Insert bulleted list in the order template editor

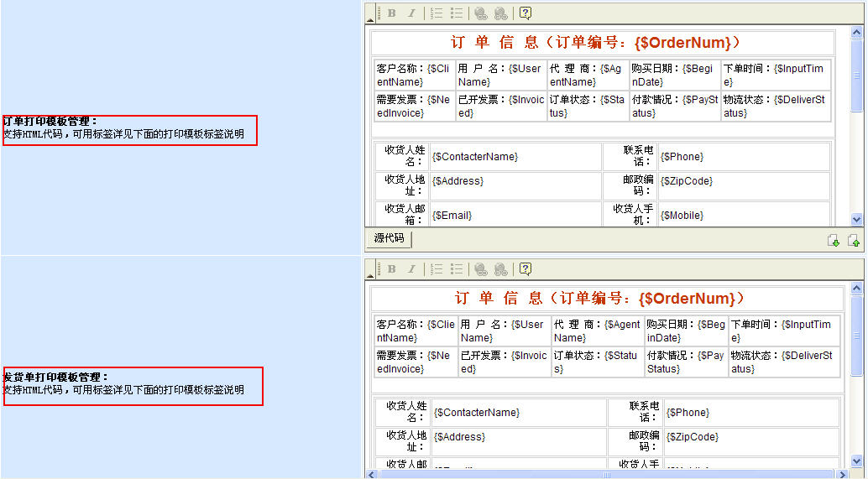457,13
